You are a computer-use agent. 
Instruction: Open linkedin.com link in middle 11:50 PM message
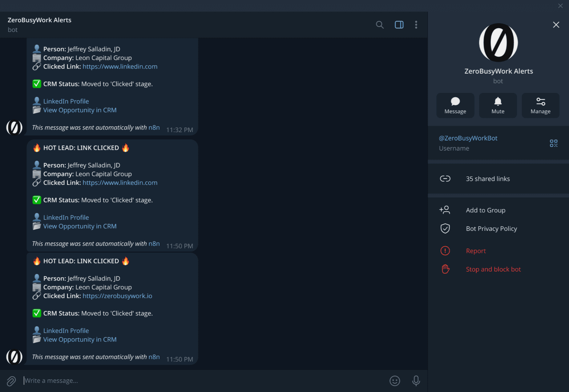(120, 183)
